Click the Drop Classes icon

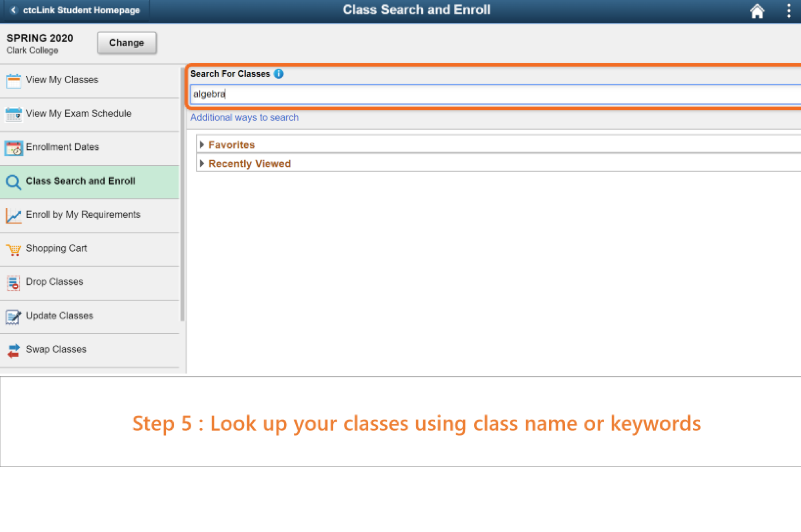pyautogui.click(x=14, y=283)
